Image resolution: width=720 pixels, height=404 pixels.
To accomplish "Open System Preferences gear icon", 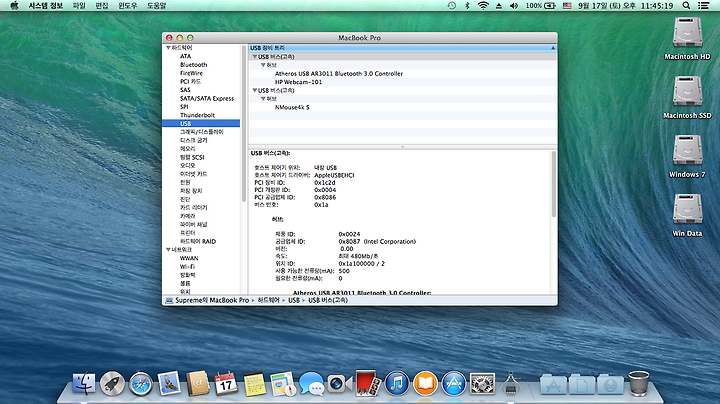I will coord(482,383).
